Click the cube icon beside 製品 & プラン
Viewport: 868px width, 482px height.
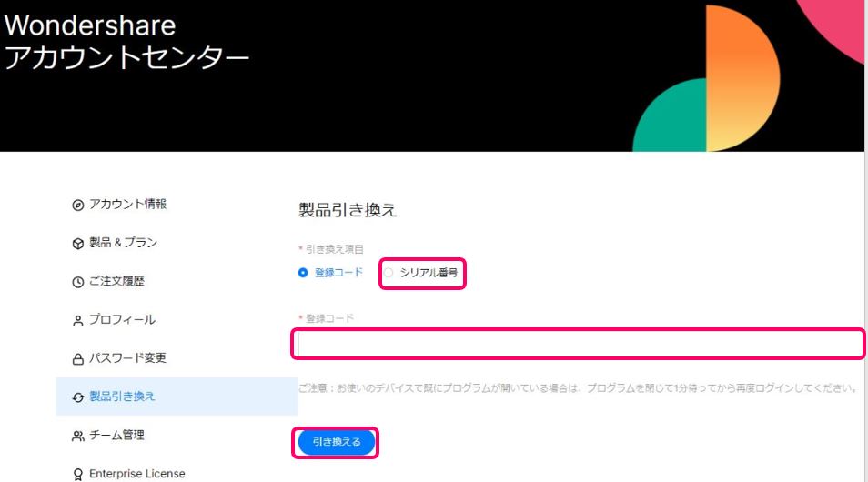click(x=78, y=244)
